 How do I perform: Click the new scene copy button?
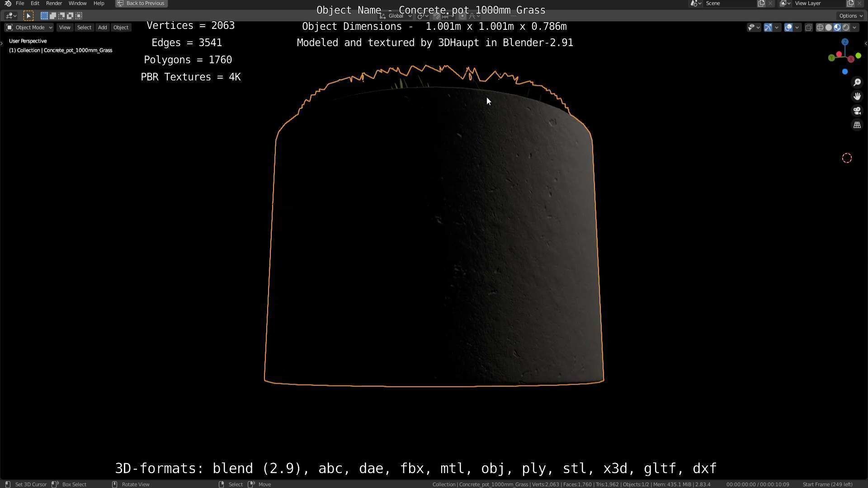pyautogui.click(x=761, y=3)
